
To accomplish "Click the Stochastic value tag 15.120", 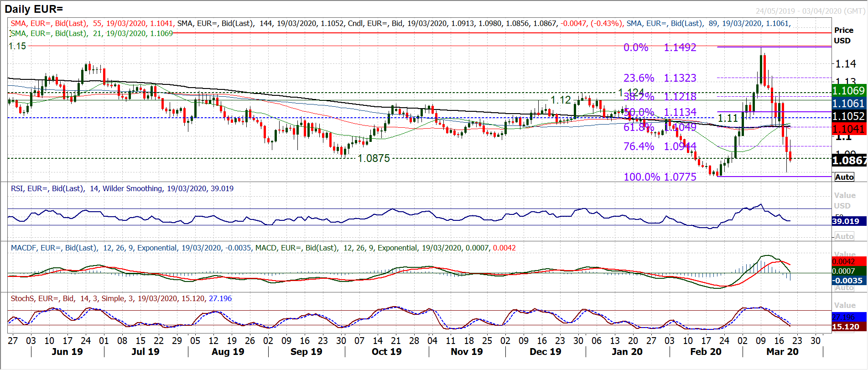I will point(849,327).
